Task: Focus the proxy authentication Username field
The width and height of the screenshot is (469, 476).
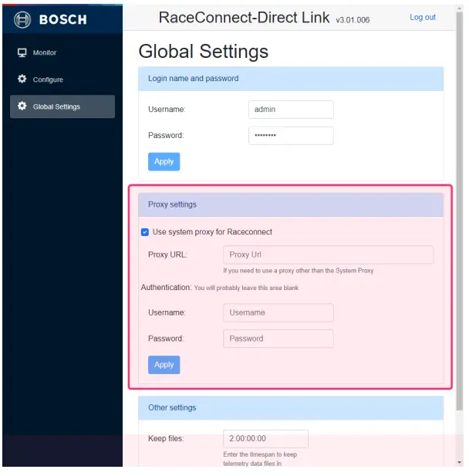Action: click(278, 312)
